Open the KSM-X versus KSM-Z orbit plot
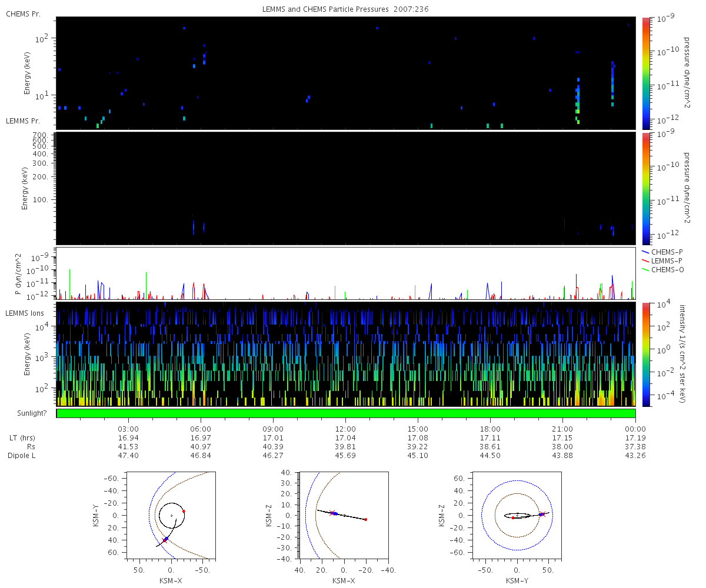This screenshot has width=706, height=588. (344, 516)
